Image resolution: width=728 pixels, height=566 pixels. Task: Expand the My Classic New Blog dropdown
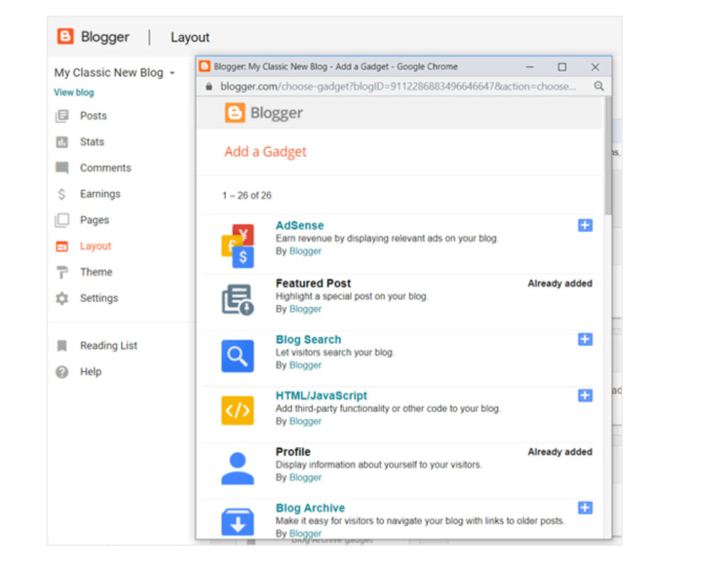[172, 73]
